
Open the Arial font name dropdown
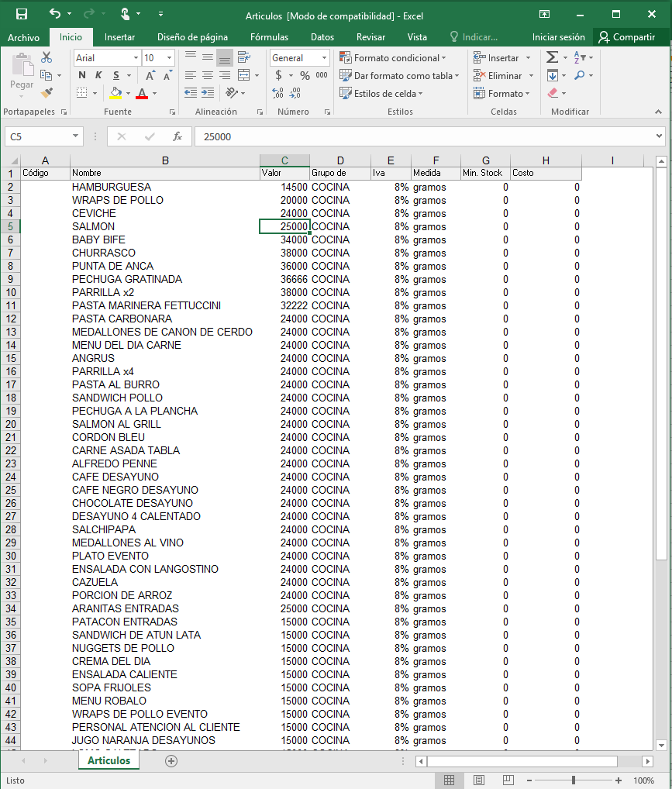coord(136,57)
